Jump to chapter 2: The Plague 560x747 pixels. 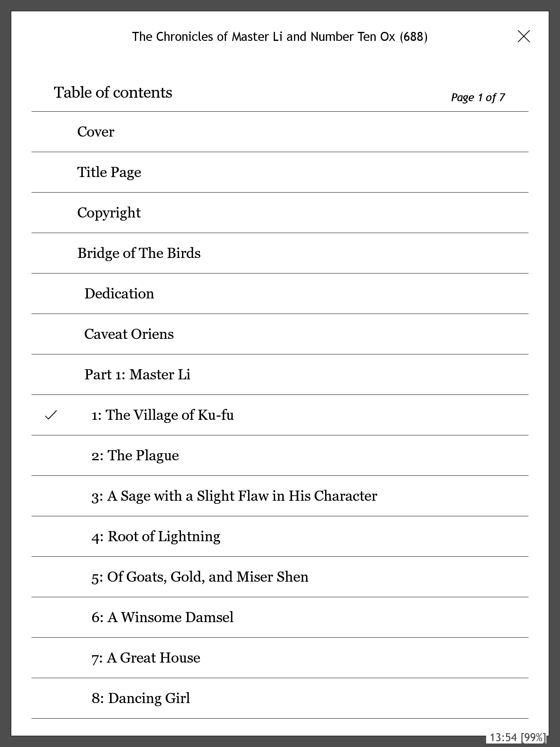click(x=135, y=456)
